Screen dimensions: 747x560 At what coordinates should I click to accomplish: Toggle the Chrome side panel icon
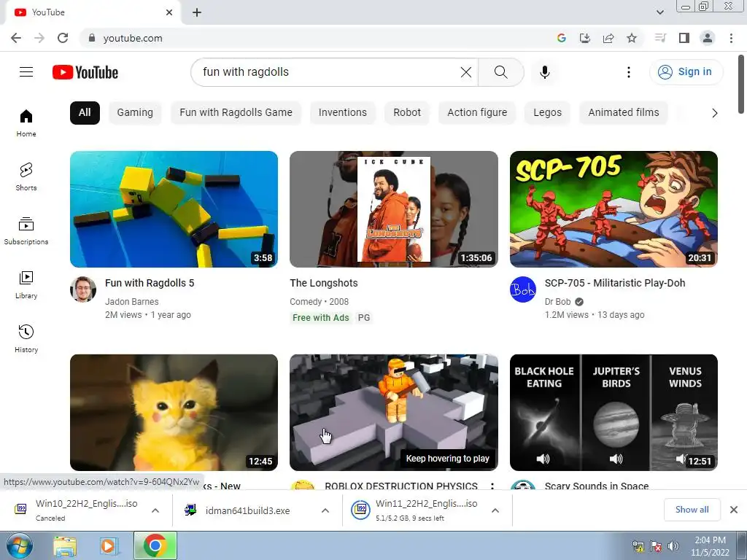(684, 38)
